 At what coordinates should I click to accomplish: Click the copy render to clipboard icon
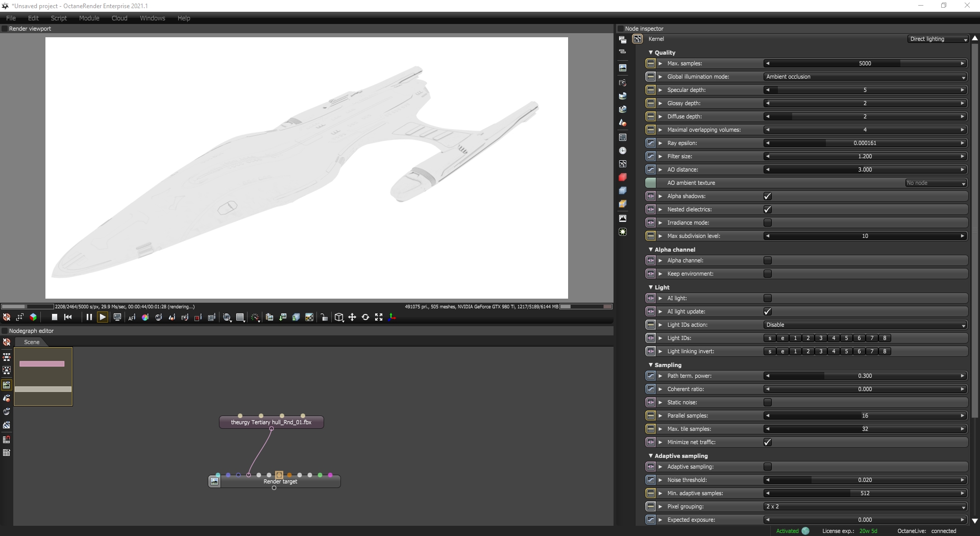(269, 318)
